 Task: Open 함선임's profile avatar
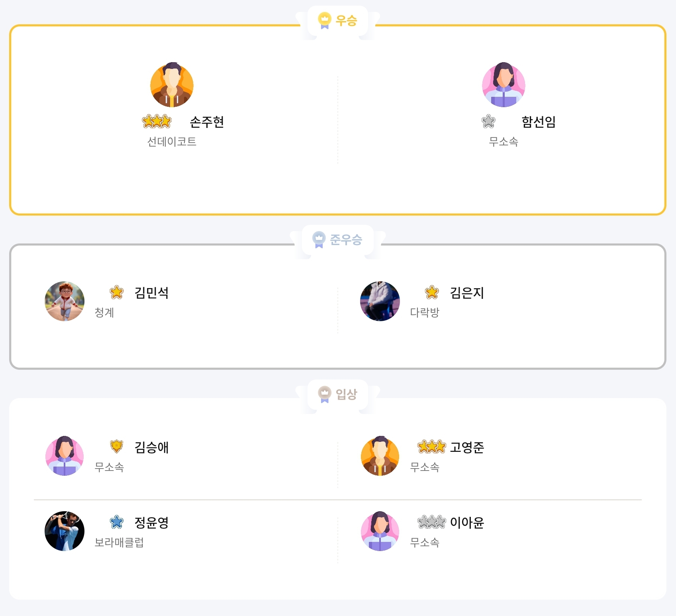click(504, 85)
